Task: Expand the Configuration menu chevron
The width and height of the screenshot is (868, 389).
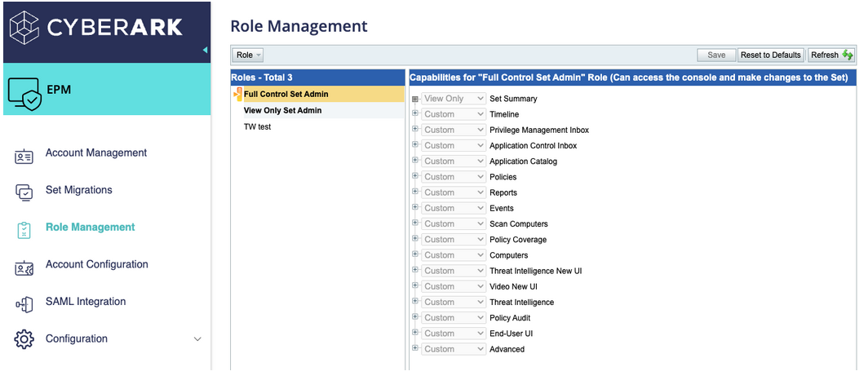Action: coord(197,339)
